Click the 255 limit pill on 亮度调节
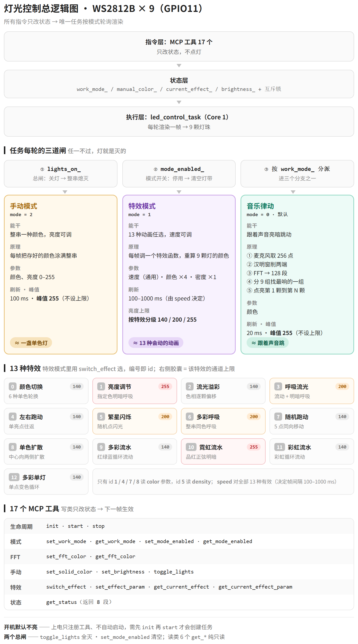Viewport: 358px width, 644px height. point(165,387)
